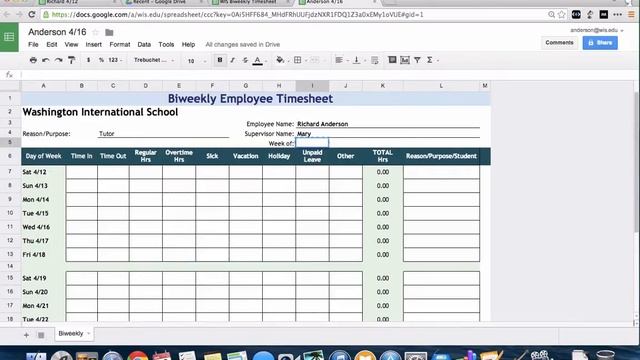
Task: Bookmark page with star in address bar
Action: 562,15
